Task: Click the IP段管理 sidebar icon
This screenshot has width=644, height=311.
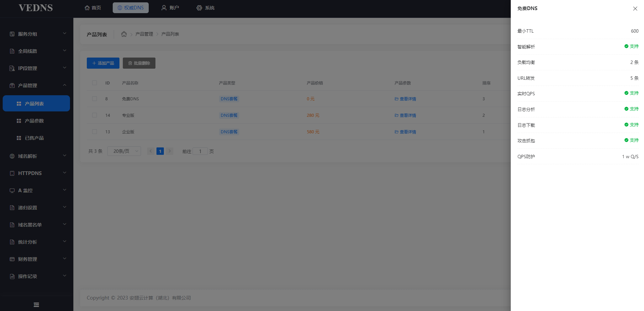Action: click(12, 68)
